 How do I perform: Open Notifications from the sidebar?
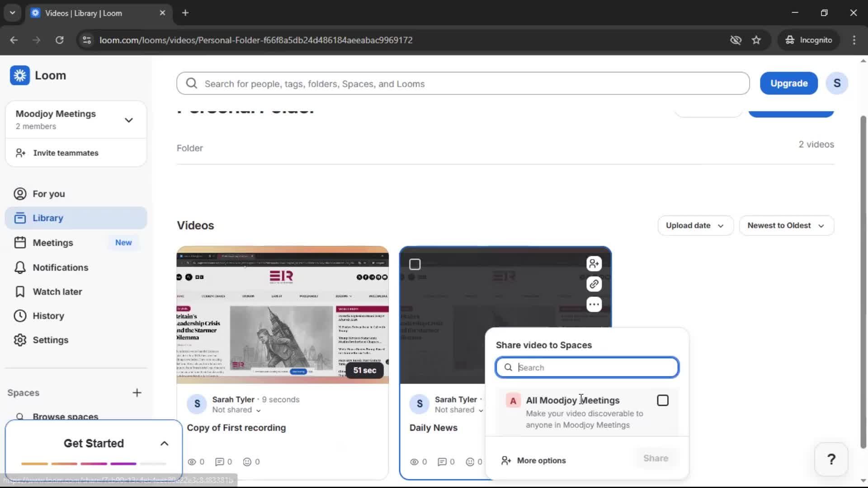click(60, 267)
